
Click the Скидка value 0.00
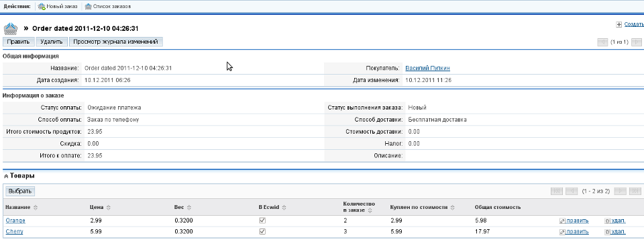tap(93, 144)
